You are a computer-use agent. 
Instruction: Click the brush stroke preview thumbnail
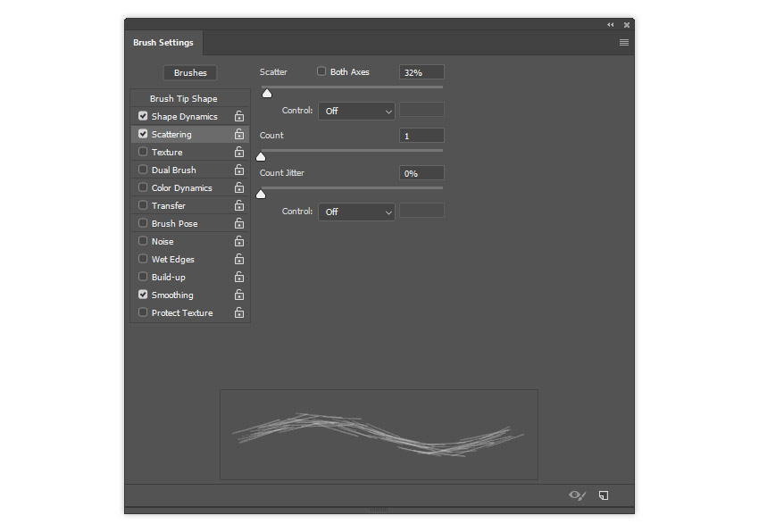click(x=379, y=435)
